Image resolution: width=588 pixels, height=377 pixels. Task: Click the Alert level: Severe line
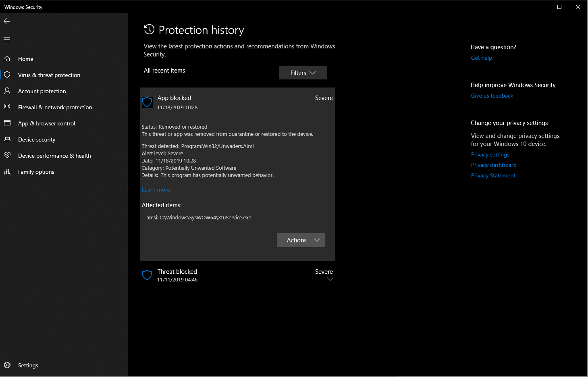click(162, 154)
